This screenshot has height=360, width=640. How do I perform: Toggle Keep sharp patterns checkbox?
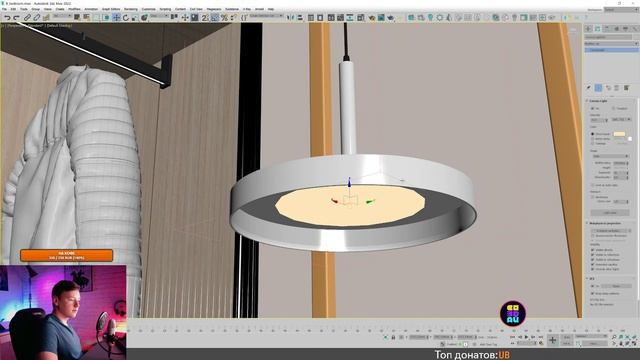click(x=593, y=293)
